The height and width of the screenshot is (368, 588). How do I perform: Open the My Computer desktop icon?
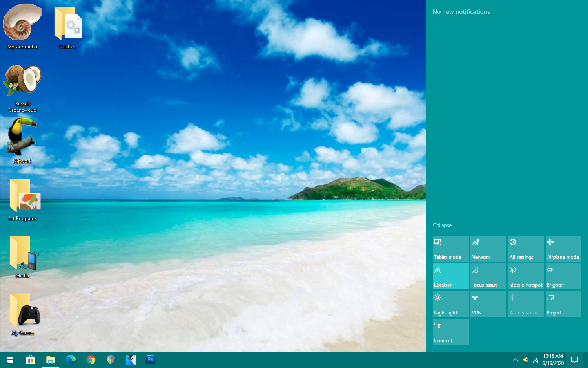(22, 27)
